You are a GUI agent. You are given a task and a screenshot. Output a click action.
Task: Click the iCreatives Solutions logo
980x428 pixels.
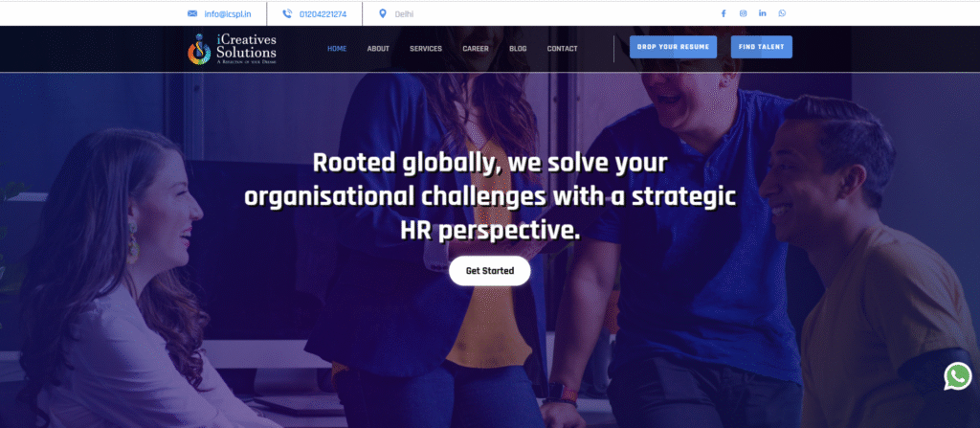pos(232,49)
